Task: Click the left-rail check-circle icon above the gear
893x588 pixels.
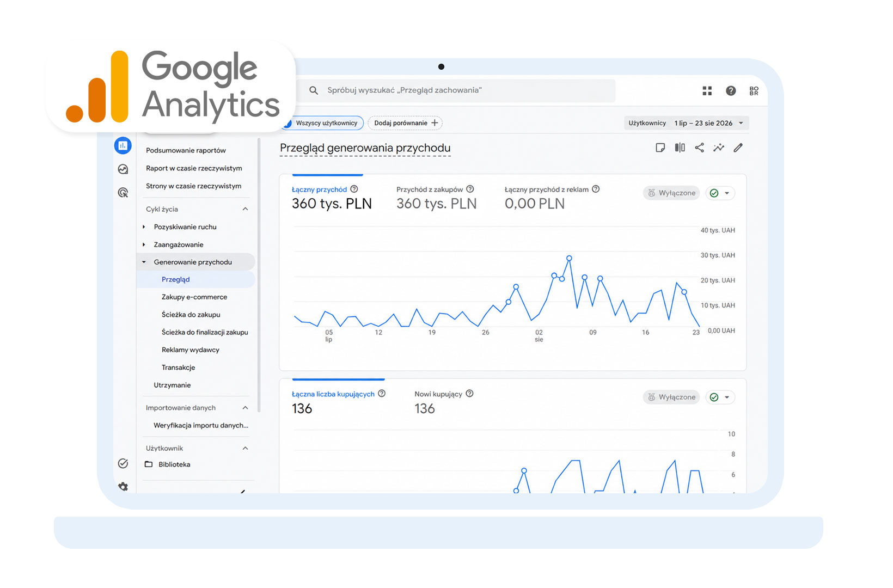Action: coord(123,463)
